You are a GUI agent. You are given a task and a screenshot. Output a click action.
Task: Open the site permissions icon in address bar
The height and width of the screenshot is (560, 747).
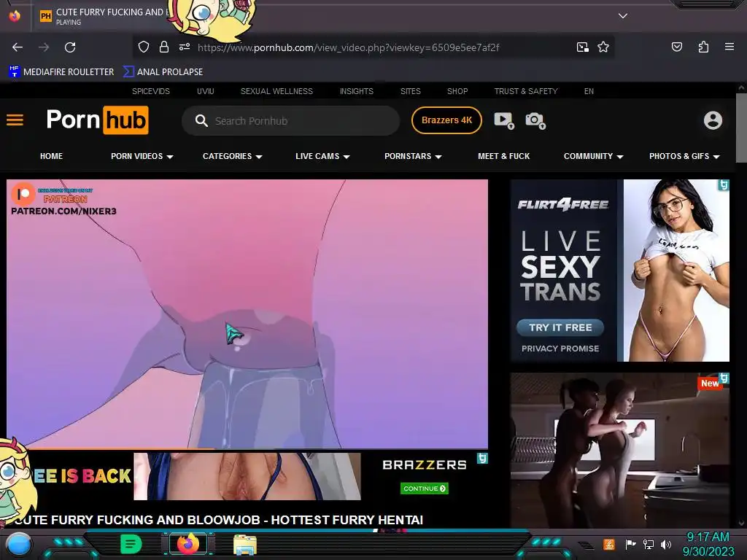pyautogui.click(x=185, y=47)
